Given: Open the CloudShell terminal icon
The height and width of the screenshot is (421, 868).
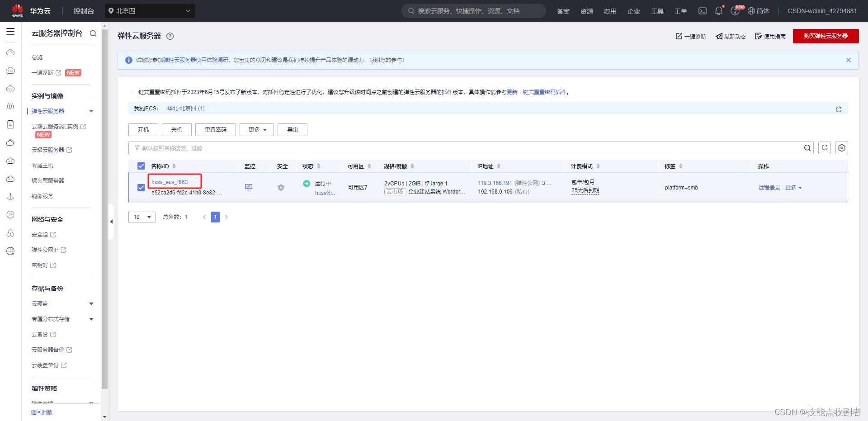Looking at the screenshot, I should (702, 11).
